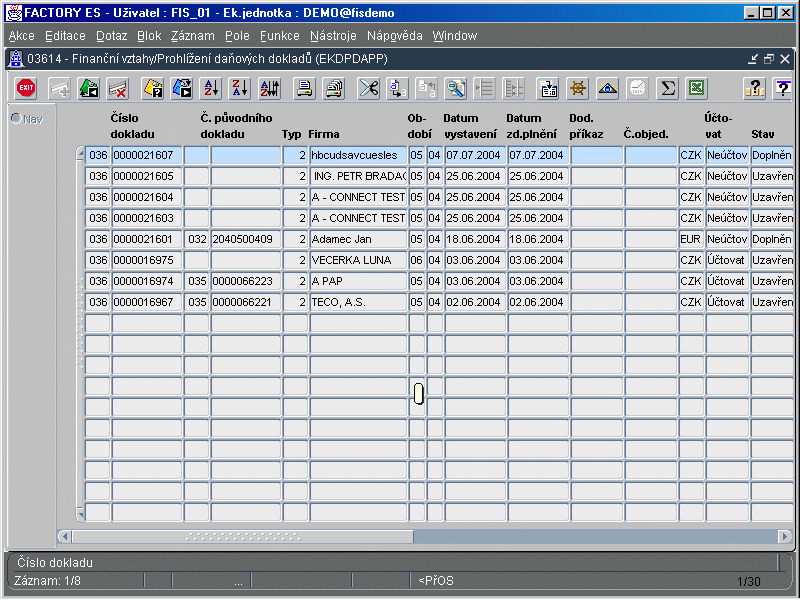Click the magnifier search icon

(x=456, y=89)
